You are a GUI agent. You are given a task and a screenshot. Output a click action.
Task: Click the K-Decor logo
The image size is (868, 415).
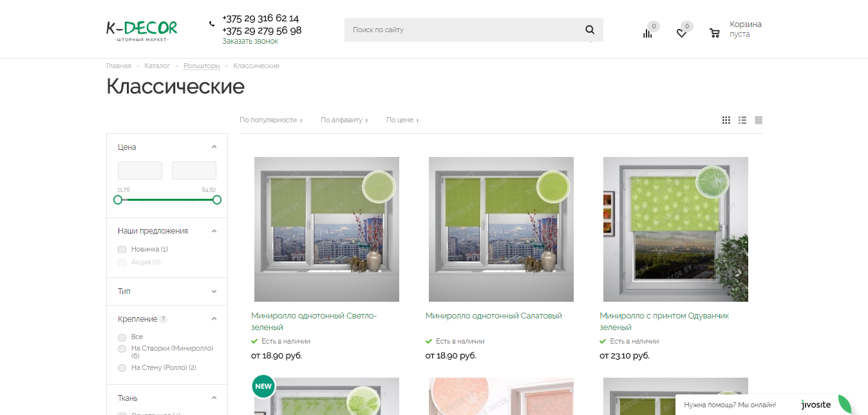pos(142,31)
